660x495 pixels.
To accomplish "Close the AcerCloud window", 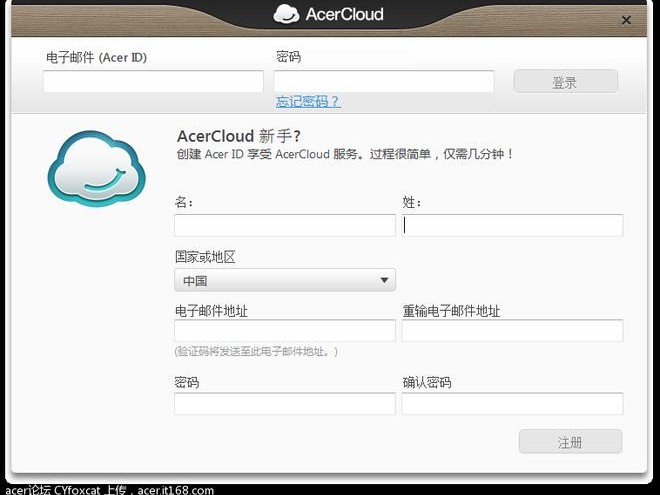I will coord(626,20).
